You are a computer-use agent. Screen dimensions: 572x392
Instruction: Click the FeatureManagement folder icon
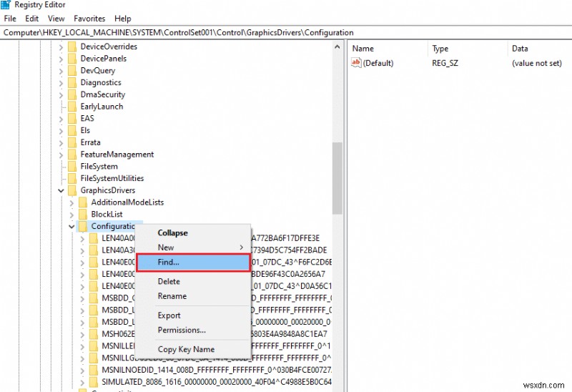click(x=72, y=155)
